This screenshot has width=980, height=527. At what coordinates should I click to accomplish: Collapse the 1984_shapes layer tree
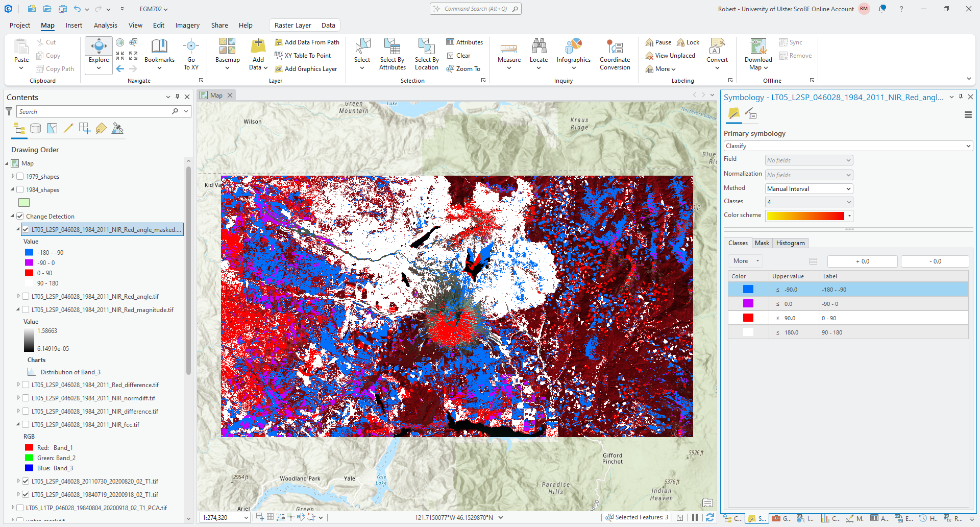coord(13,189)
